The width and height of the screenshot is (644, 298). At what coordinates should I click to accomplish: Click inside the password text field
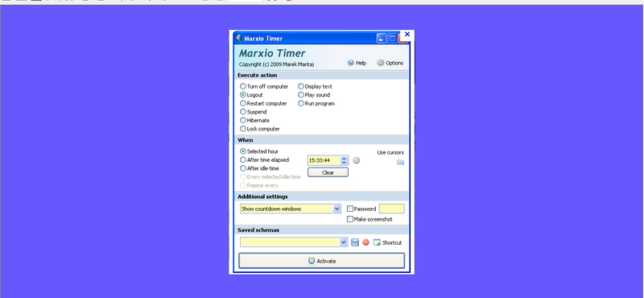tap(391, 209)
